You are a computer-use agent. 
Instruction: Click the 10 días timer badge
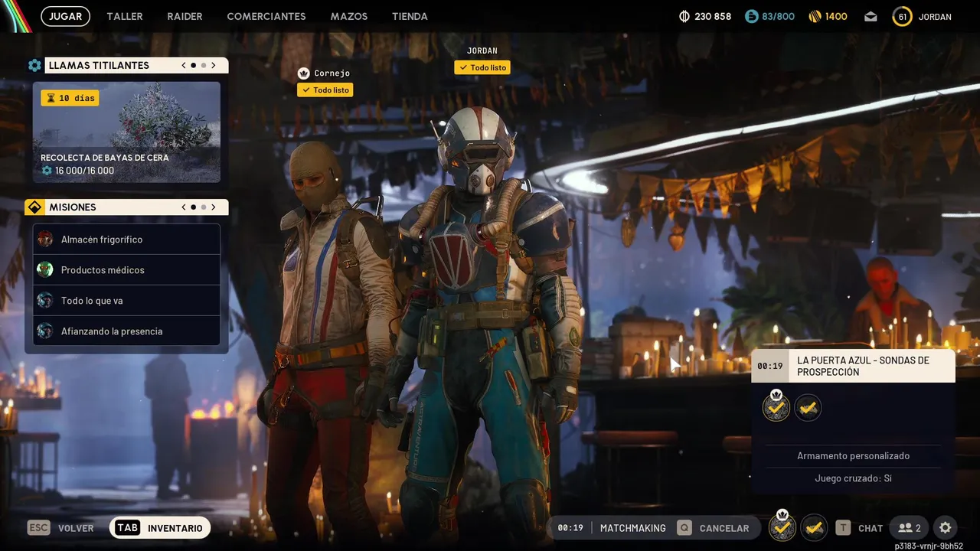(70, 98)
